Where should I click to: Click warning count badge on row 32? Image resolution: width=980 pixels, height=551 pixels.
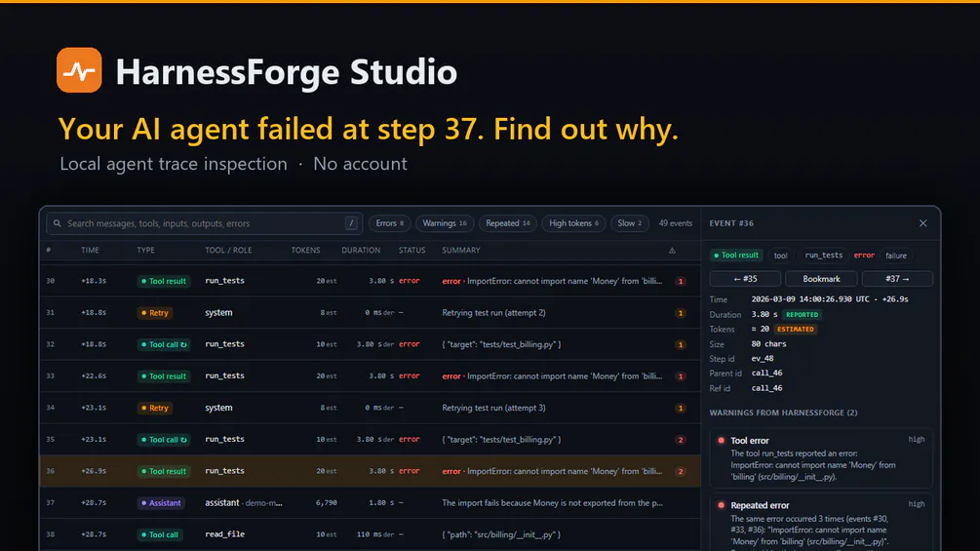tap(681, 345)
